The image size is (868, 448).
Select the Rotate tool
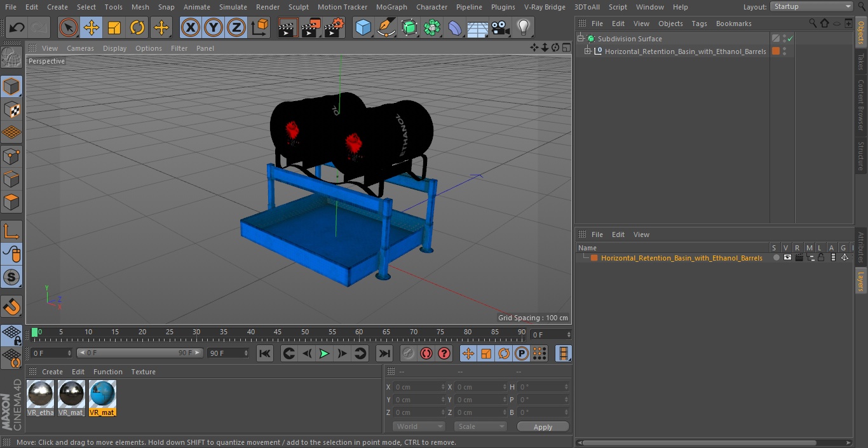(137, 28)
